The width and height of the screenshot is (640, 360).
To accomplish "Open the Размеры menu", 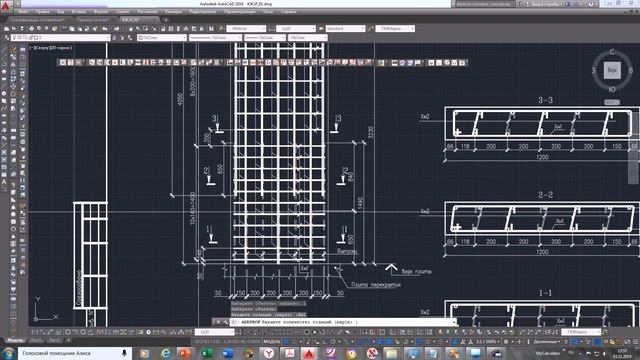I will [174, 12].
